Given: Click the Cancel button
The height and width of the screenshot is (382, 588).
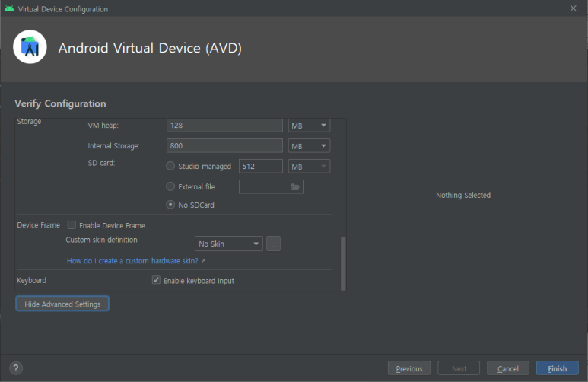Looking at the screenshot, I should pos(508,368).
